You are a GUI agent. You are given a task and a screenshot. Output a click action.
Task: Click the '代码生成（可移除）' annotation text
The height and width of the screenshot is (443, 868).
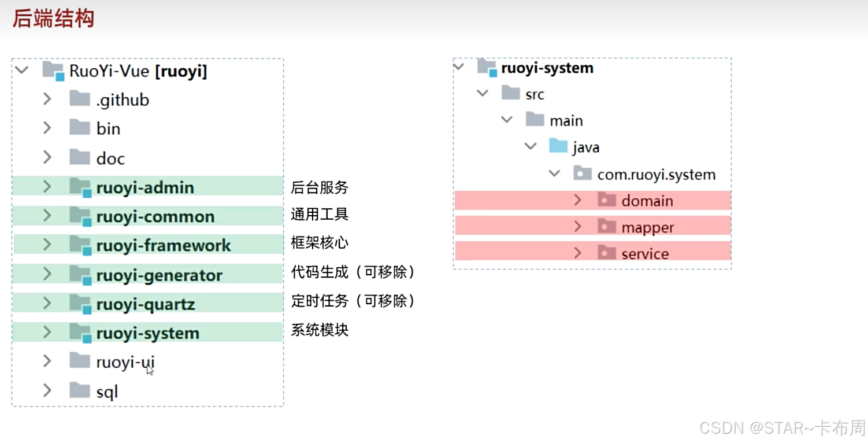coord(353,272)
